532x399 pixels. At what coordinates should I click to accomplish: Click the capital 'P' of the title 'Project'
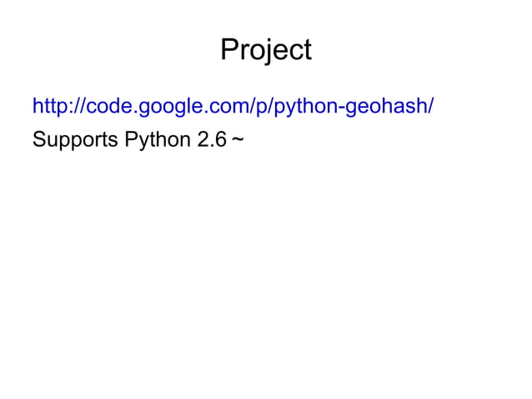point(231,49)
